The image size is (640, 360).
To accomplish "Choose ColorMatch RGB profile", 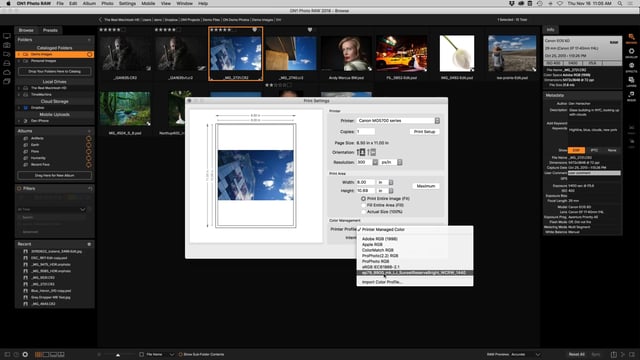I will click(x=378, y=250).
